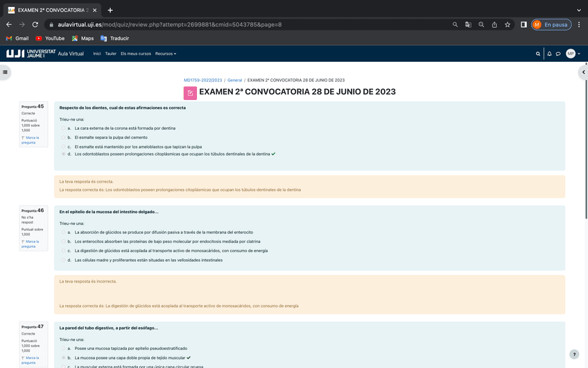The width and height of the screenshot is (588, 368).
Task: Click the zoom icon in the address bar
Action: pos(481,24)
